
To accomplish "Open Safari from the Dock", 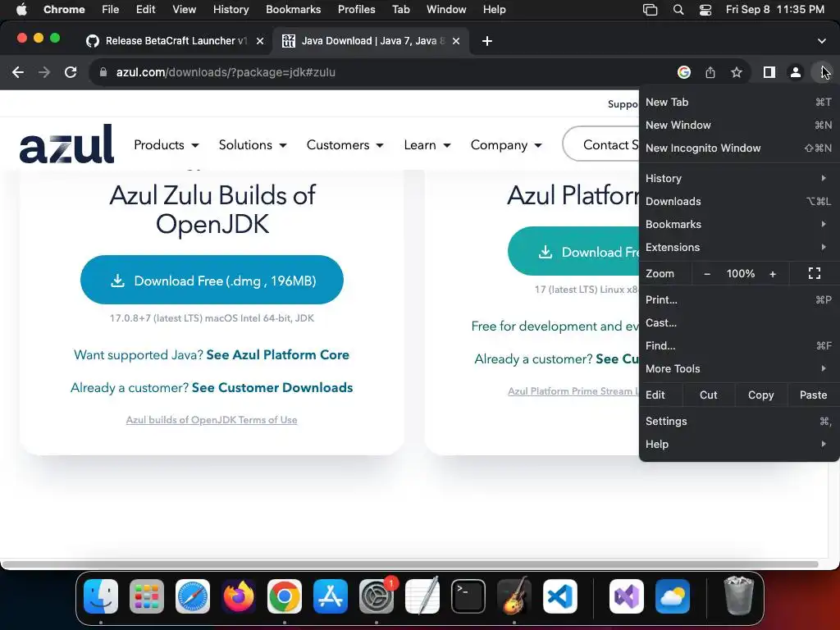I will (193, 596).
